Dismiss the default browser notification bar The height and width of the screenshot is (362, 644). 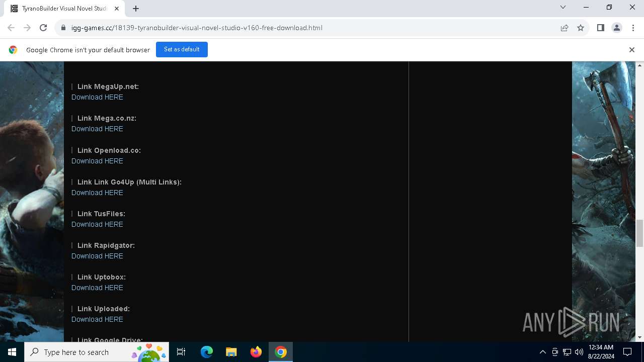[632, 49]
